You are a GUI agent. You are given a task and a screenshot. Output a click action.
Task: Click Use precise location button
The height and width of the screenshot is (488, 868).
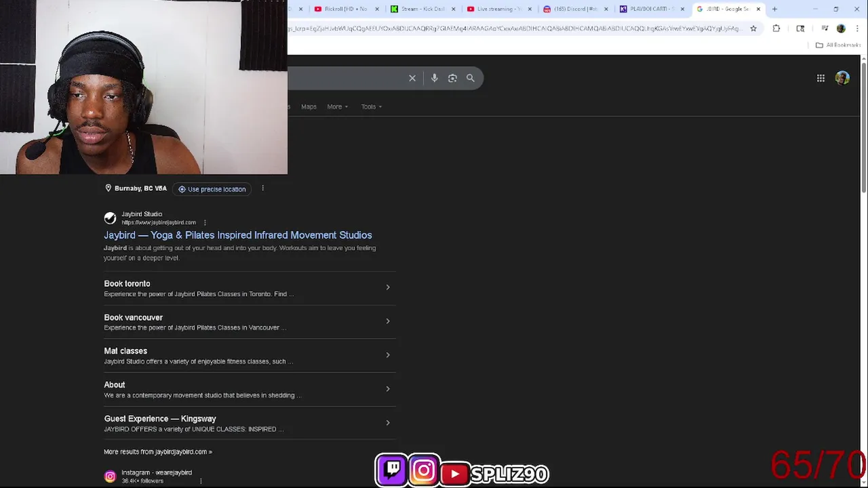[212, 189]
